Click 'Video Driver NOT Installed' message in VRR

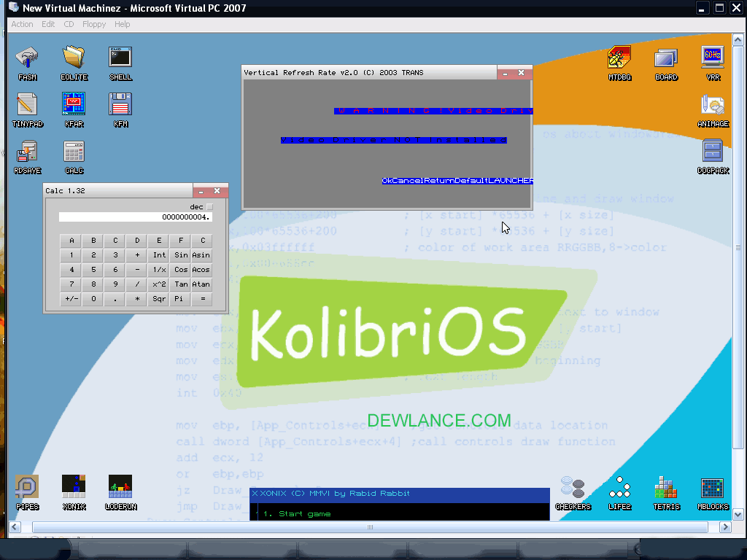coord(394,140)
